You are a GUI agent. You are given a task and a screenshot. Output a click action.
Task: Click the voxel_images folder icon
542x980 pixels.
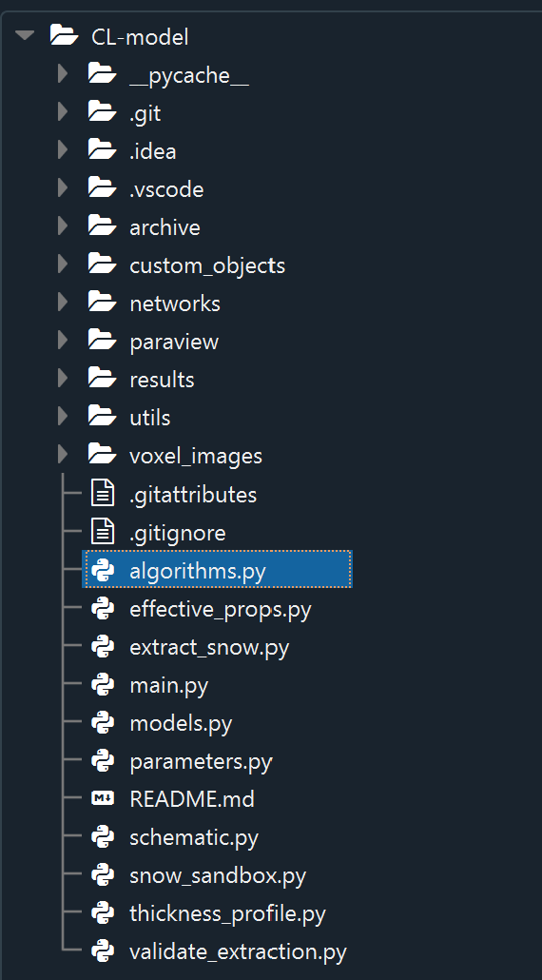(x=103, y=455)
